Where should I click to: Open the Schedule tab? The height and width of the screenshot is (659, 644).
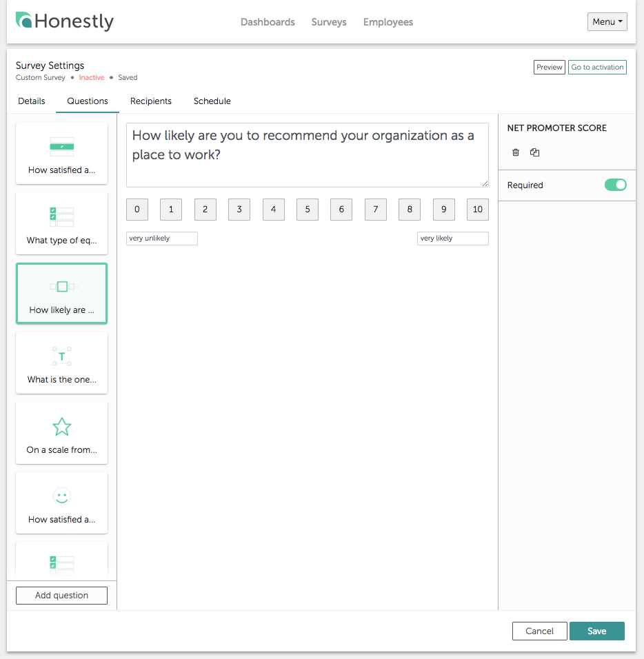(x=212, y=101)
